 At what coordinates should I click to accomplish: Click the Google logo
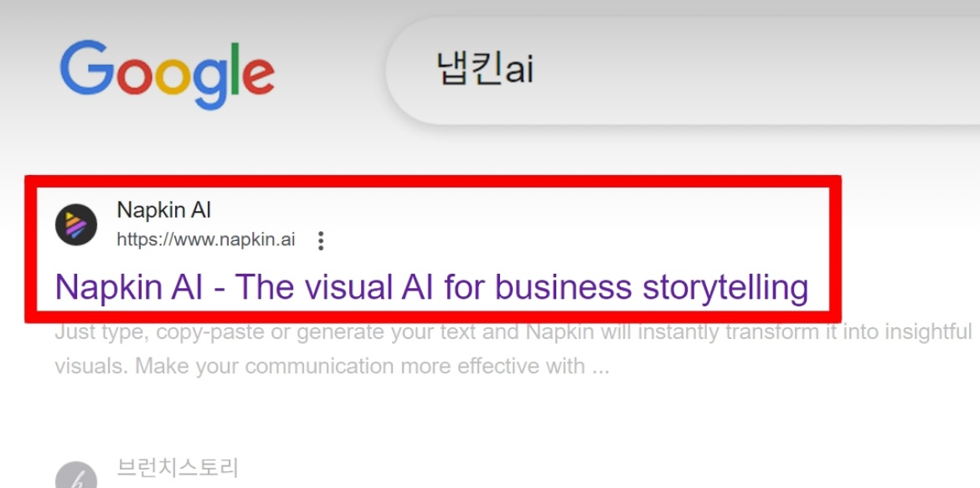(167, 74)
